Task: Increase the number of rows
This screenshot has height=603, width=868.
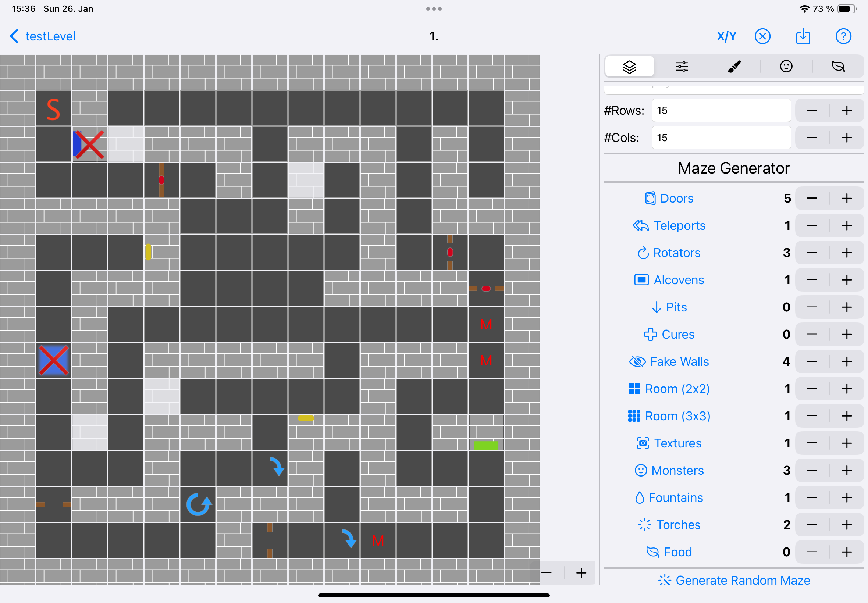Action: tap(847, 110)
